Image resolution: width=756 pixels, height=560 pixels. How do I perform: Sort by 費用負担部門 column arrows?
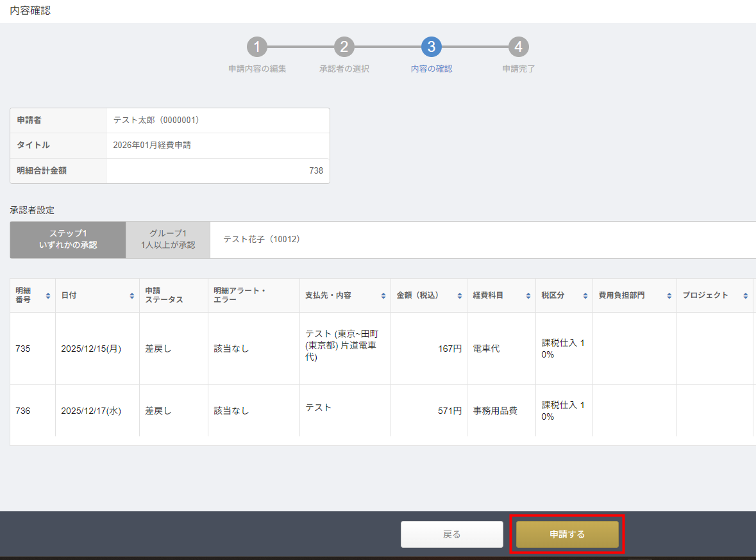point(669,295)
